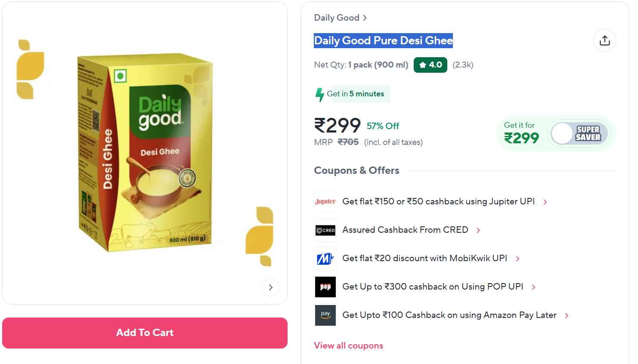
Task: Click the green lightning delivery icon
Action: (319, 94)
